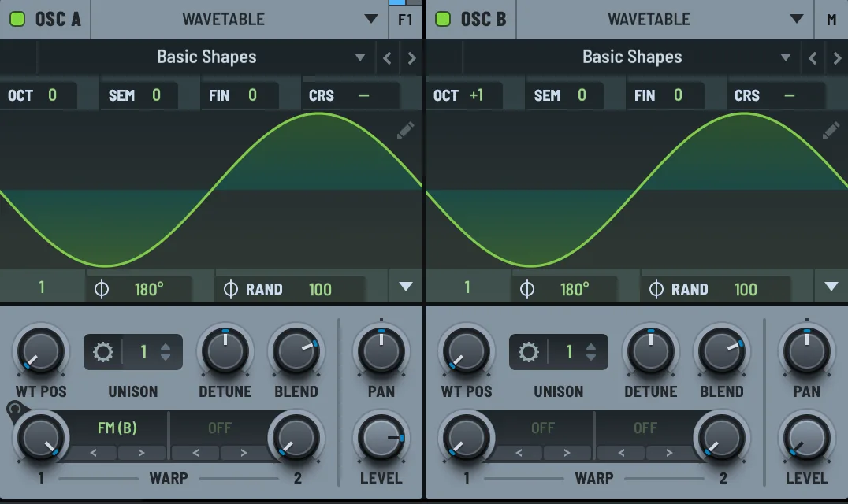Select previous wavetable in OSC B
Viewport: 848px width, 504px height.
point(813,57)
